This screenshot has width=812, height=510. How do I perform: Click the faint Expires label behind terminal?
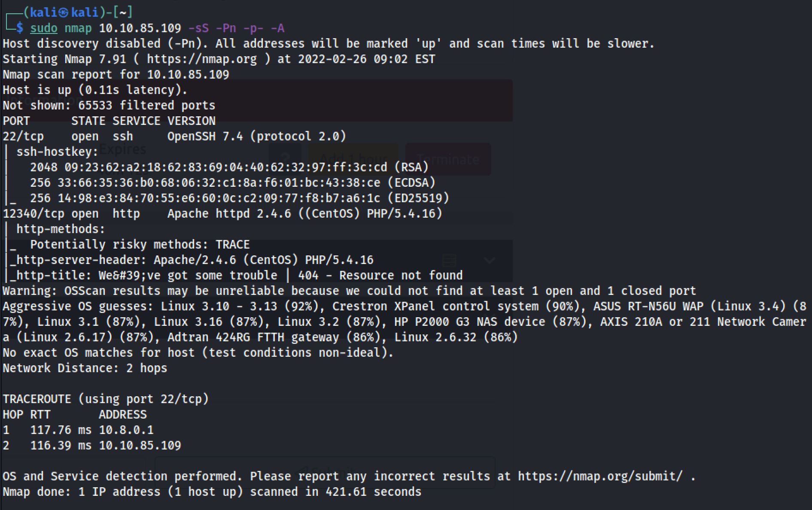pos(123,149)
